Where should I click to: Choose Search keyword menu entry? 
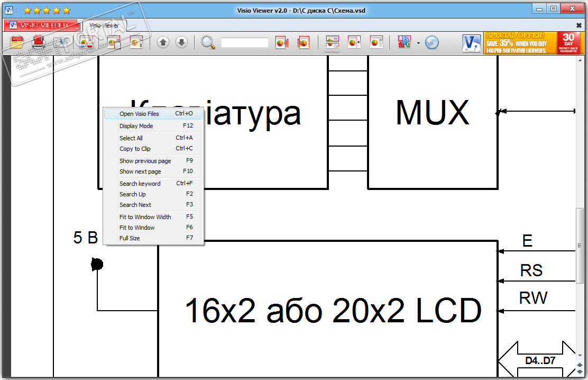coord(153,184)
